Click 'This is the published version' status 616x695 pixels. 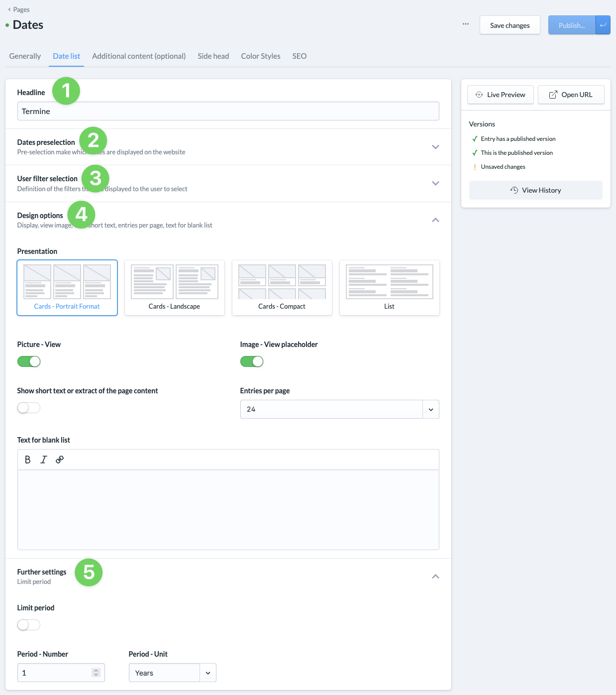tap(516, 153)
